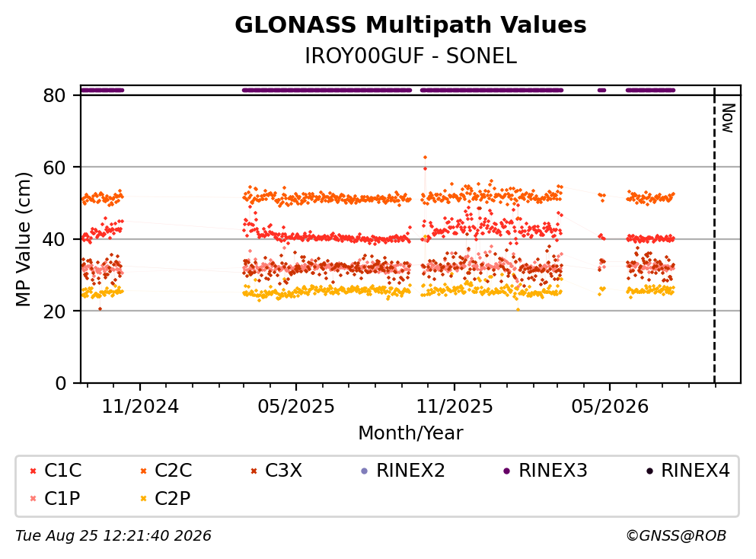Click the IROY00GUF - SONEL subtitle
Image resolution: width=756 pixels, height=559 pixels.
[410, 56]
